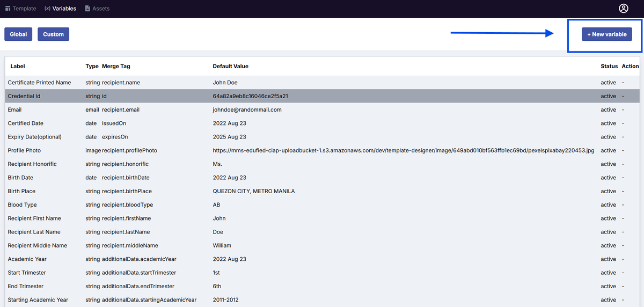
Task: Select the End Trimester row label
Action: 26,286
